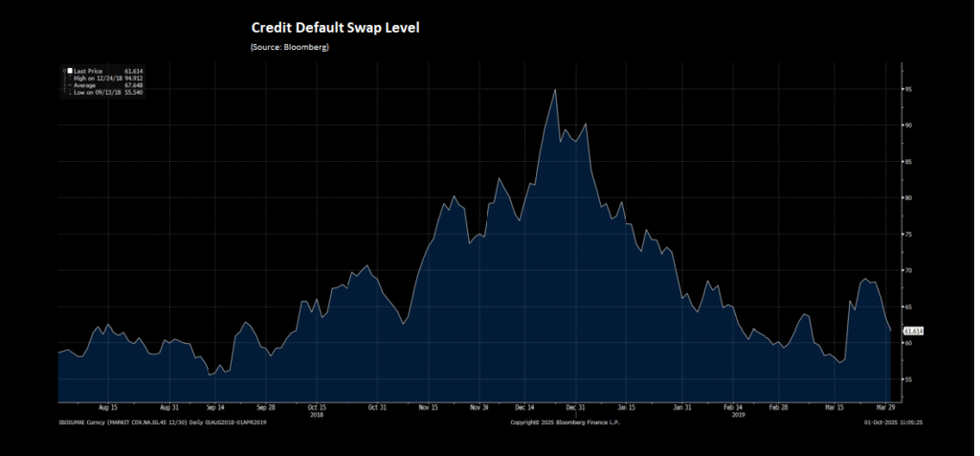Click the white Last Price legend swatch

(x=69, y=71)
